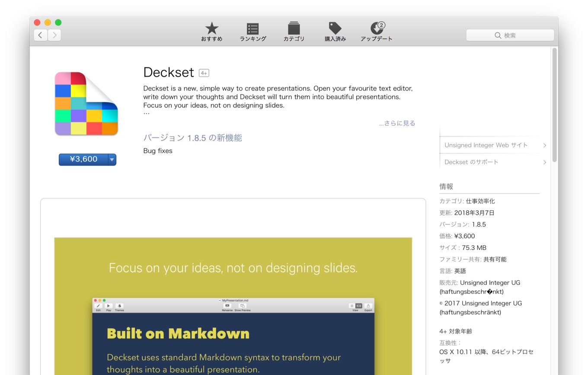Click the search magnifying glass icon
Screen dimensions: 588x375
pyautogui.click(x=498, y=35)
